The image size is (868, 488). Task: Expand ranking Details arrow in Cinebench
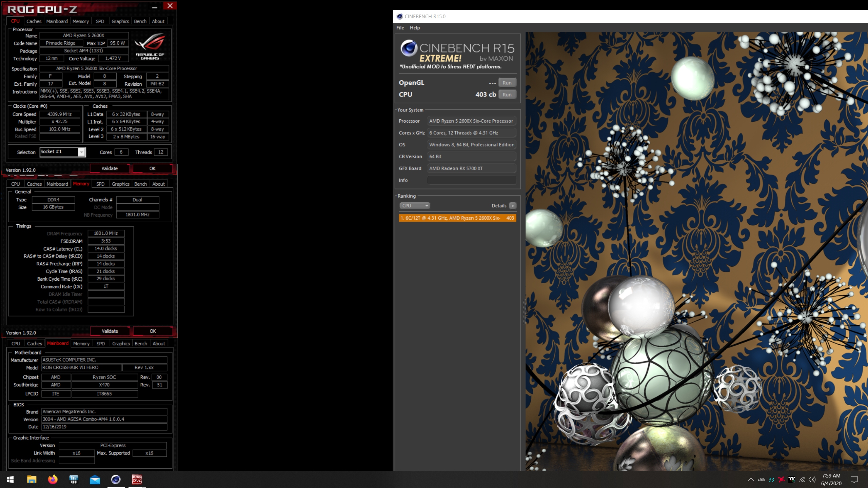pyautogui.click(x=513, y=206)
